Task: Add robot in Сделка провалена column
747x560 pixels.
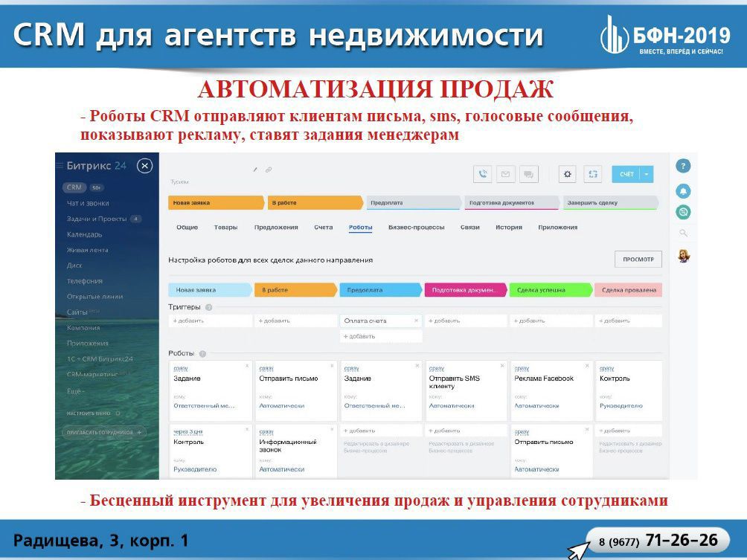Action: [x=629, y=431]
